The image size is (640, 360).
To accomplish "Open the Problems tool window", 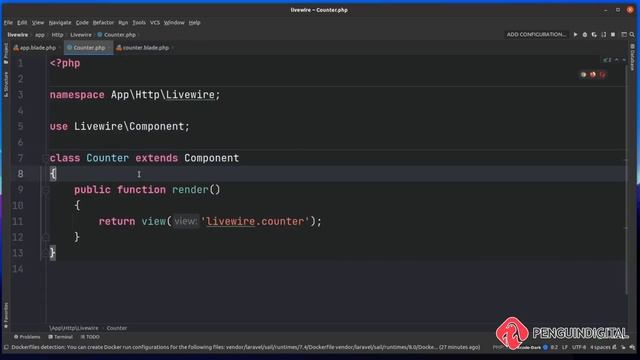I will point(27,337).
